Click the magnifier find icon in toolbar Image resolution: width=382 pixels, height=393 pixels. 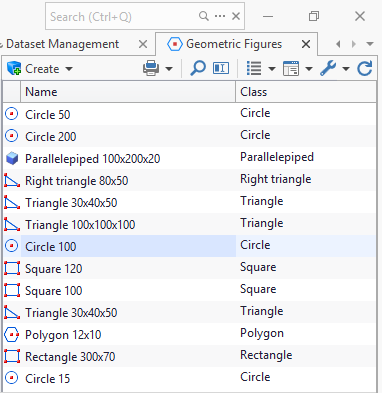pos(198,68)
